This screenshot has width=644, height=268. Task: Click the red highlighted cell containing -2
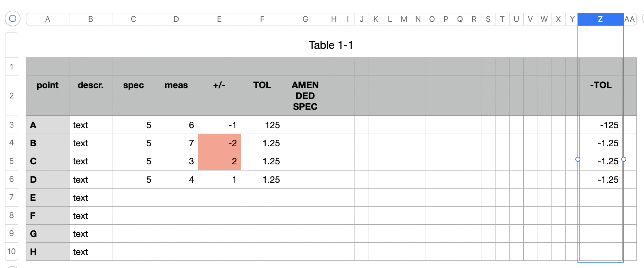coord(219,143)
